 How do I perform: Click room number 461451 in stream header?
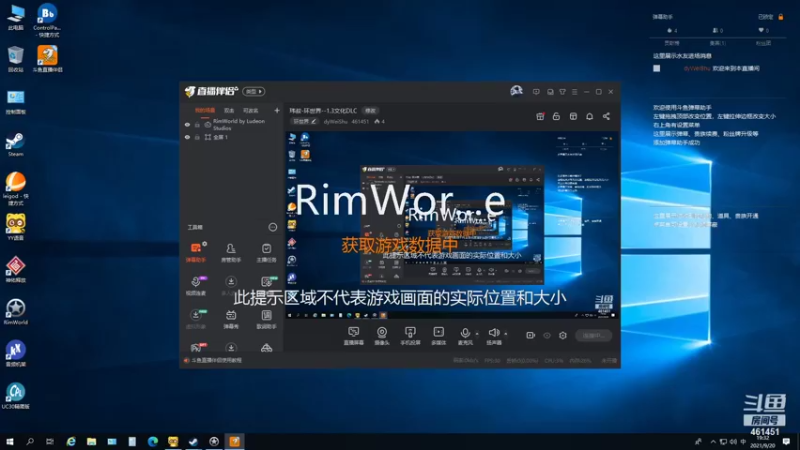[x=360, y=121]
